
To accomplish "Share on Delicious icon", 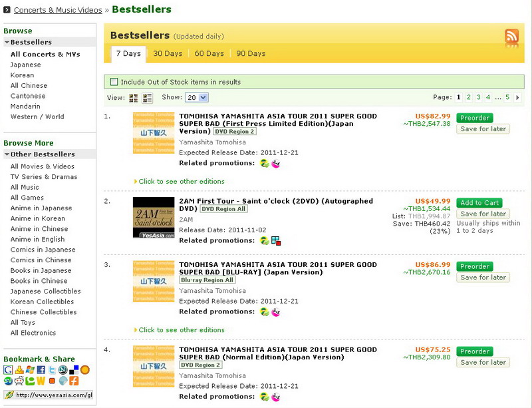I will 74,369.
